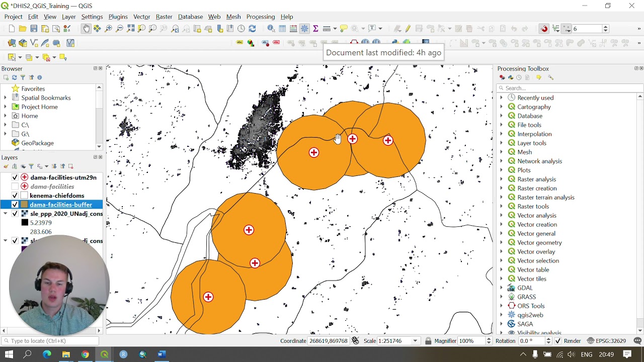Toggle Processing Toolbox gear icon
Image resolution: width=644 pixels, height=362 pixels.
(x=304, y=29)
